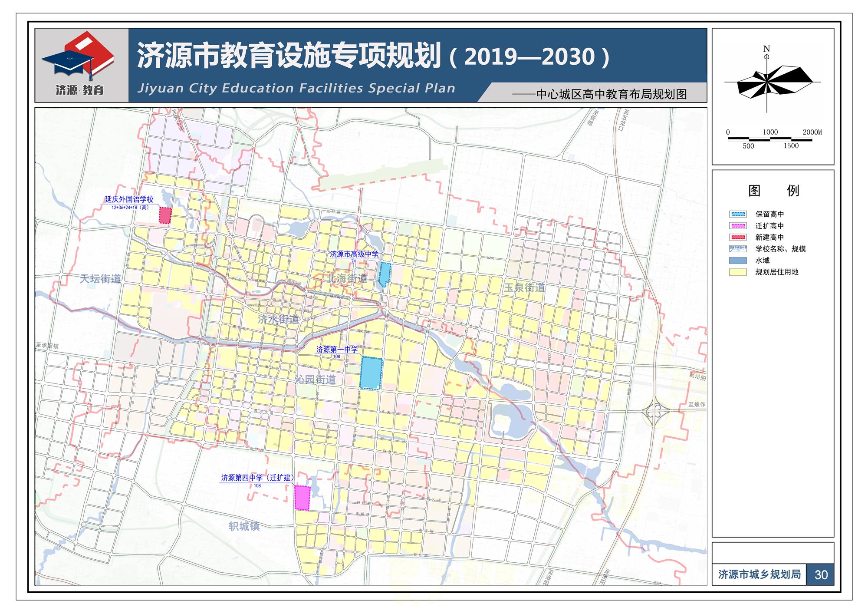
Task: Click the 规划居住用地 legend swatch
Action: click(x=738, y=272)
